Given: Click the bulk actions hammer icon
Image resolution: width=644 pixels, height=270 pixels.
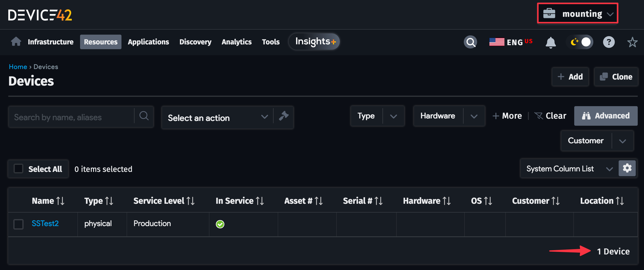Looking at the screenshot, I should point(284,117).
